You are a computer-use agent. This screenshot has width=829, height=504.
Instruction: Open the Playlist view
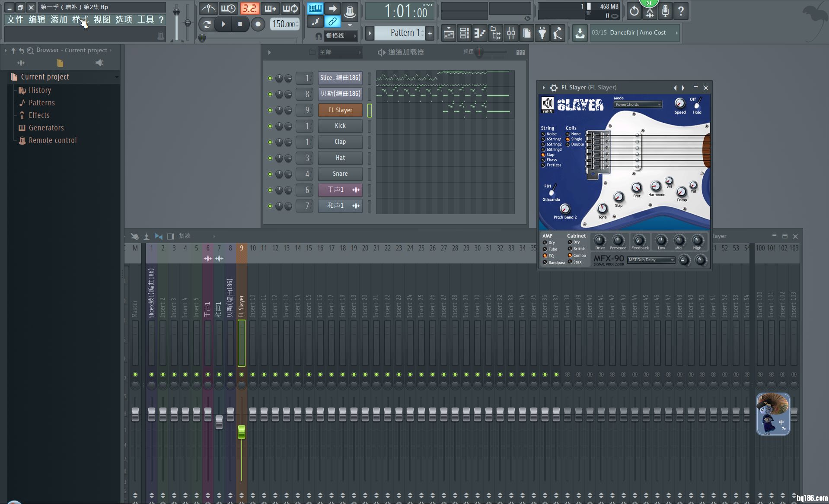[449, 33]
